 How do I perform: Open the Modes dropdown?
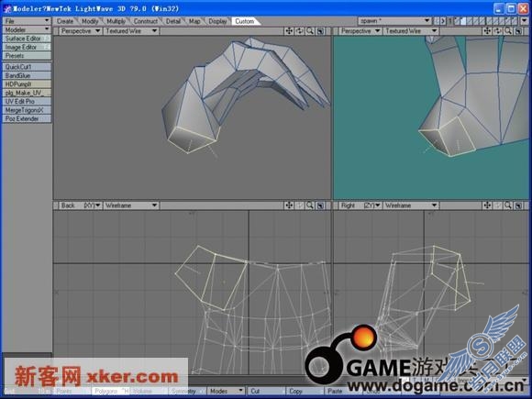(x=227, y=391)
